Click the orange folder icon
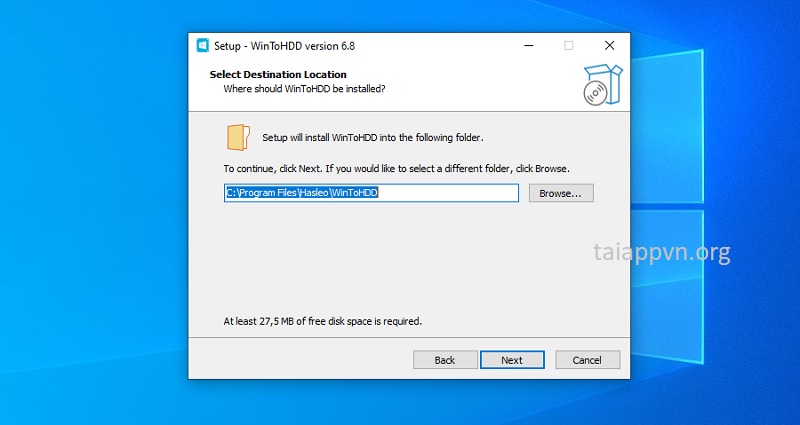The height and width of the screenshot is (425, 800). point(238,137)
